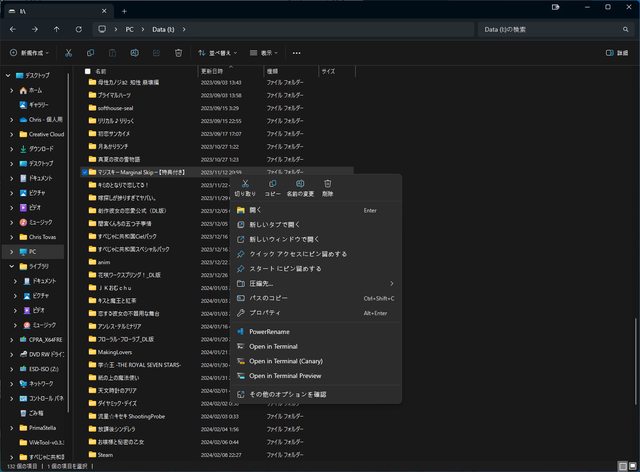The height and width of the screenshot is (472, 640).
Task: Uncheck the selected マジスキ Marginal Skip folder checkbox
Action: pos(86,172)
